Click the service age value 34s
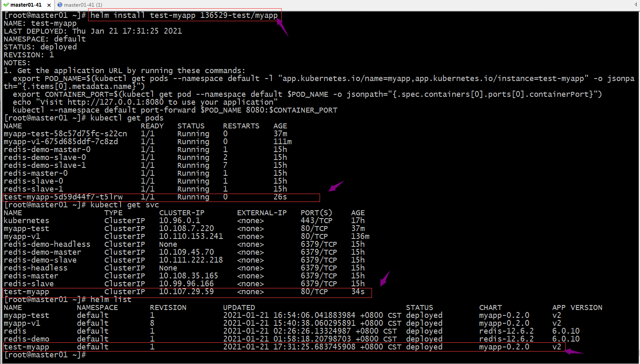 tap(358, 292)
